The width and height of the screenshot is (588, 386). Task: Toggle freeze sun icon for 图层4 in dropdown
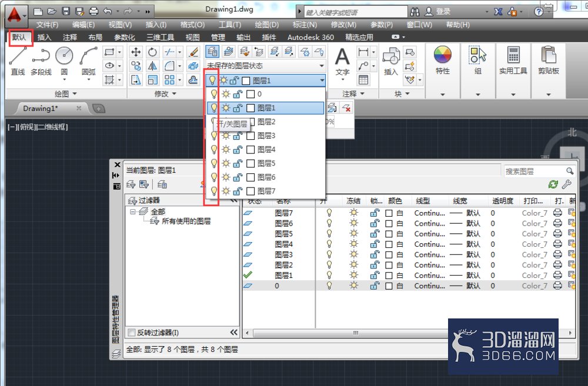click(226, 150)
